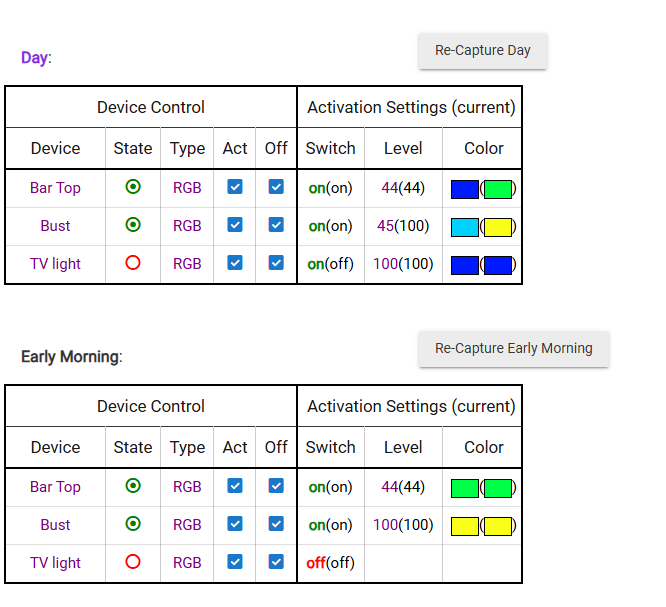
Task: Toggle Off checkbox for Bar Top in Early Morning
Action: click(x=276, y=486)
